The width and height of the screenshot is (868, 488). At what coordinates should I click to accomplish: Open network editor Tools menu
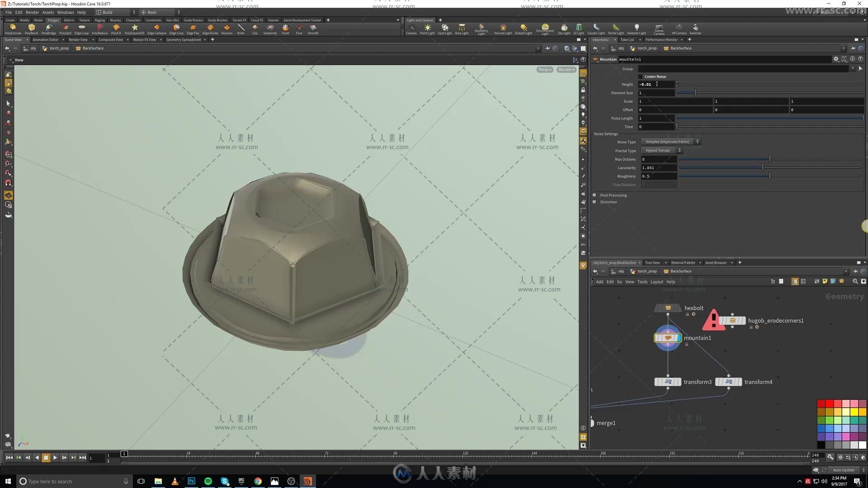tap(642, 282)
